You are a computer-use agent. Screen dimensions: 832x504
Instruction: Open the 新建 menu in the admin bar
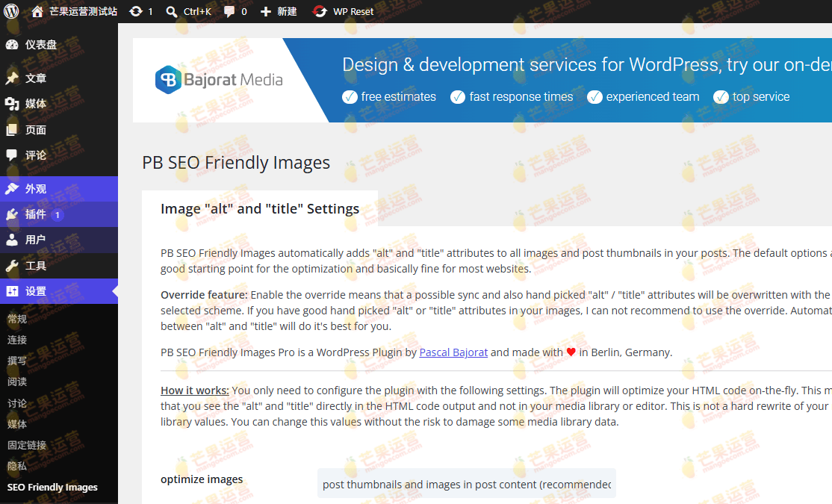[x=279, y=11]
